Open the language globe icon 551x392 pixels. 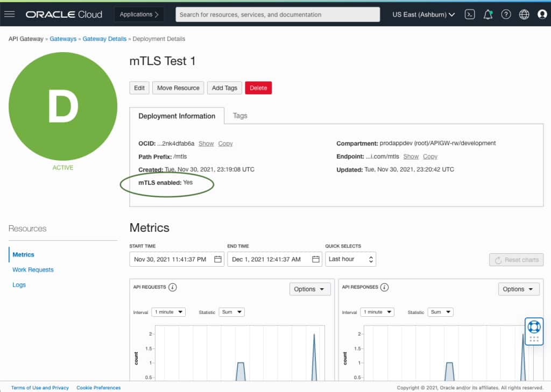click(524, 15)
